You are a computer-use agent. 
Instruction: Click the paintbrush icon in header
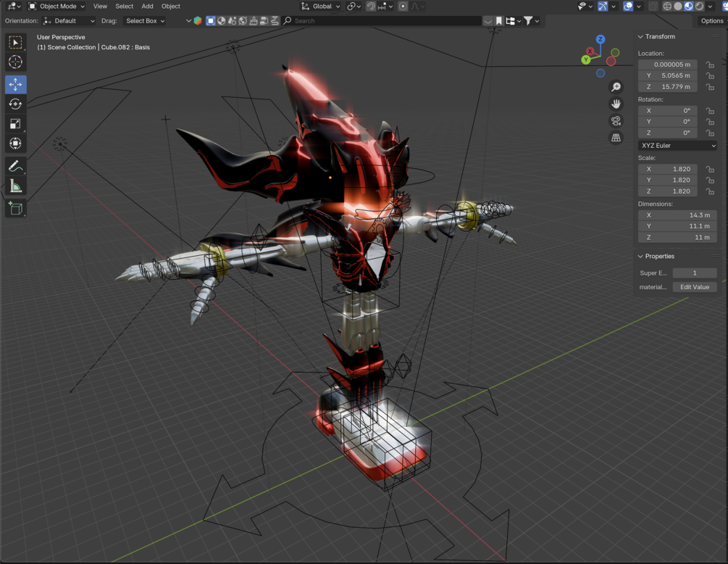coord(254,20)
